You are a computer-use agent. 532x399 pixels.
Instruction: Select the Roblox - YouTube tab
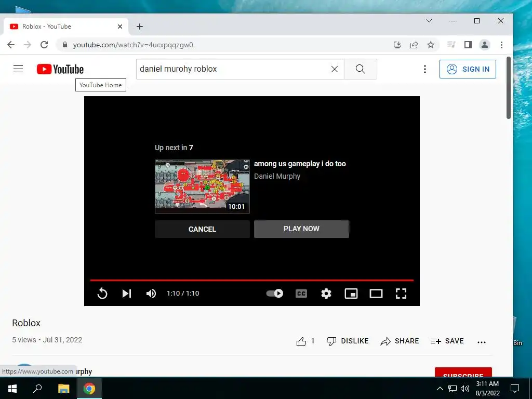tap(66, 26)
